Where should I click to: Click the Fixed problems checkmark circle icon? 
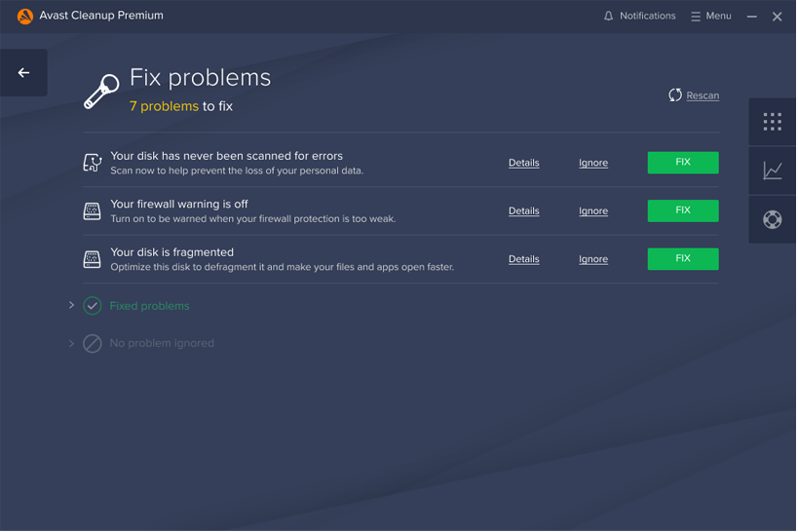click(93, 306)
